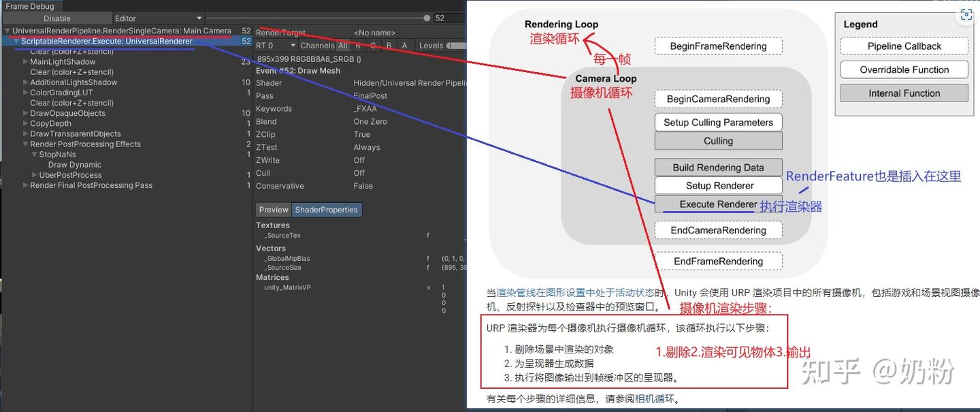Select the Frame Debug window tab
The image size is (980, 412).
pos(29,5)
